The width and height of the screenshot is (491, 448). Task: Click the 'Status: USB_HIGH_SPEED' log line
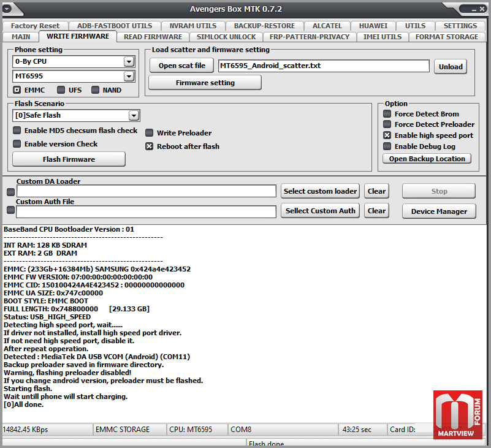pos(47,317)
